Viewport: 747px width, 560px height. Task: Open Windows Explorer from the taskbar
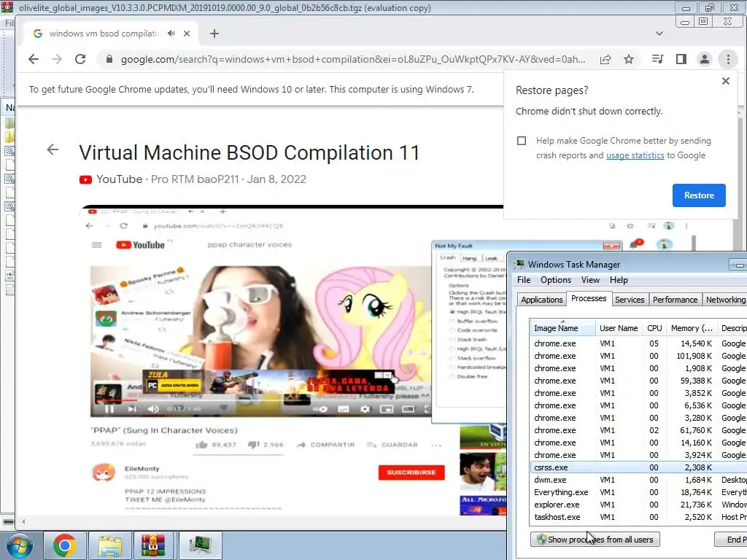coord(110,545)
